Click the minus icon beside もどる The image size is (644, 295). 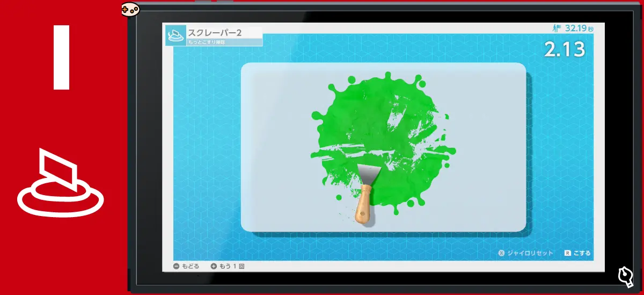click(x=176, y=266)
